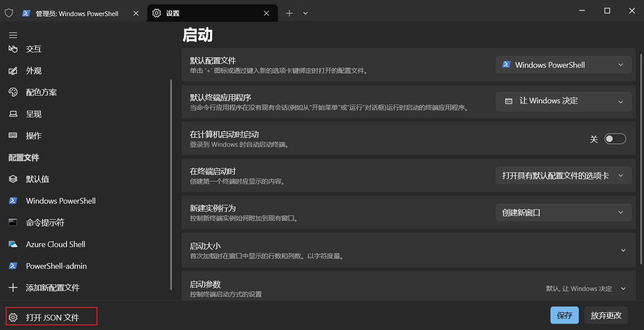Click the plus icon beside 添加新配置文件
Screen dimensions: 644x330
[13, 287]
